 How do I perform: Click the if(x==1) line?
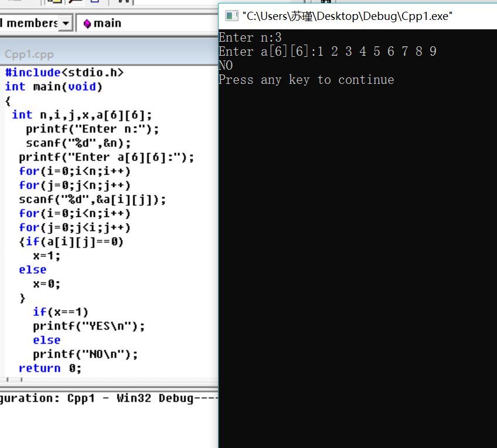(60, 312)
